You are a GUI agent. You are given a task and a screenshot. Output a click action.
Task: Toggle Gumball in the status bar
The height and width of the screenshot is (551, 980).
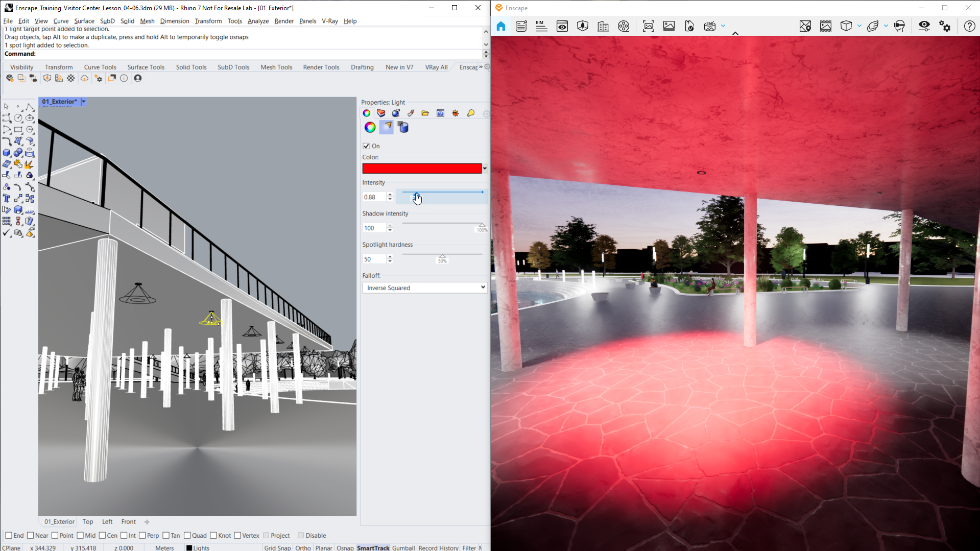click(403, 547)
